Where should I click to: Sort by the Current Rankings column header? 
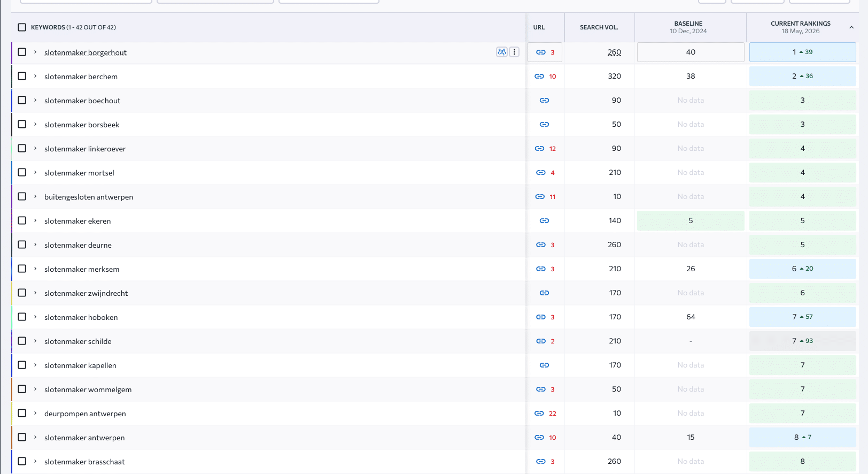click(800, 27)
